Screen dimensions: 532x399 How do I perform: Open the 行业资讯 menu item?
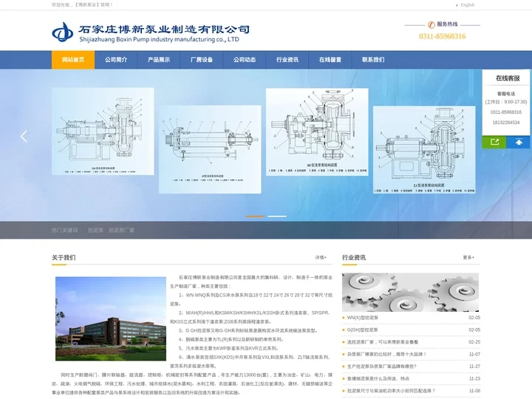tap(287, 60)
